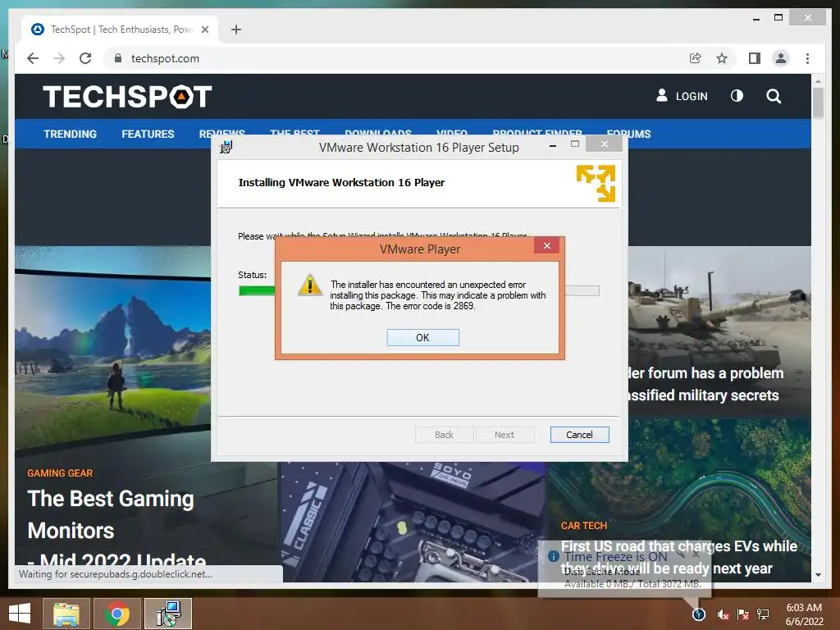This screenshot has height=630, width=840.
Task: Share this page via Chrome share icon
Action: coord(695,58)
